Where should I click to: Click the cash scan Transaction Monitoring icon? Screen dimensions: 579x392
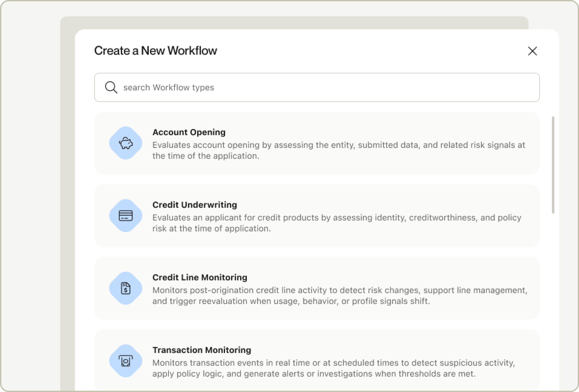click(125, 361)
